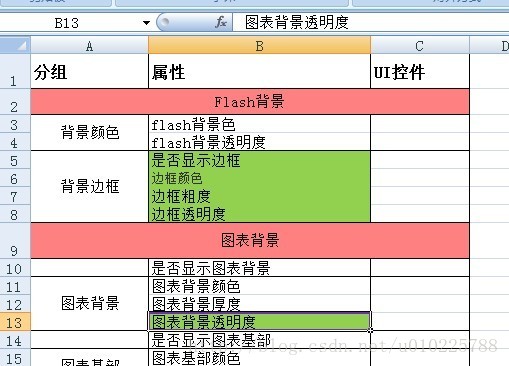Click the formula bar showing 图表背景透明度

tap(371, 23)
